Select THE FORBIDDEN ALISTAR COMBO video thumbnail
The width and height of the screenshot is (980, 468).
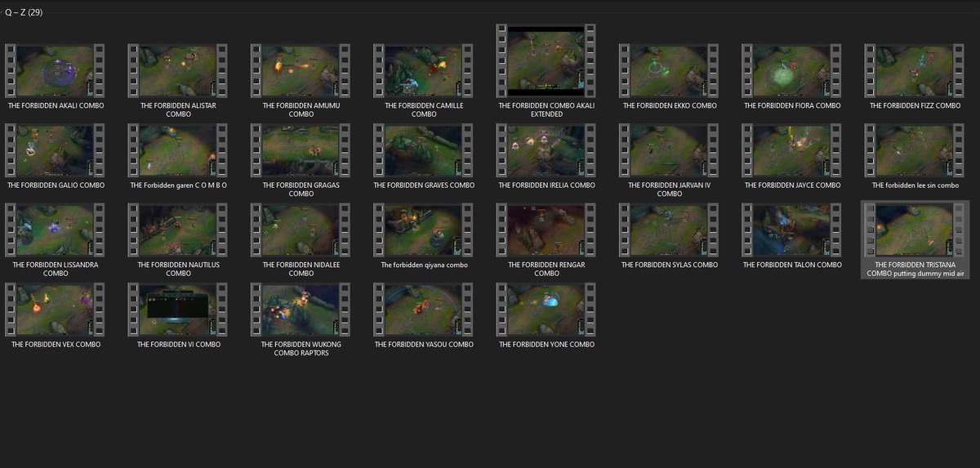(178, 71)
